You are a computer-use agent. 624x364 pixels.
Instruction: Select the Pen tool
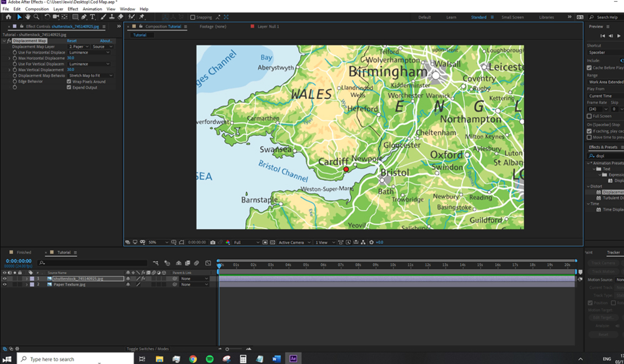84,17
